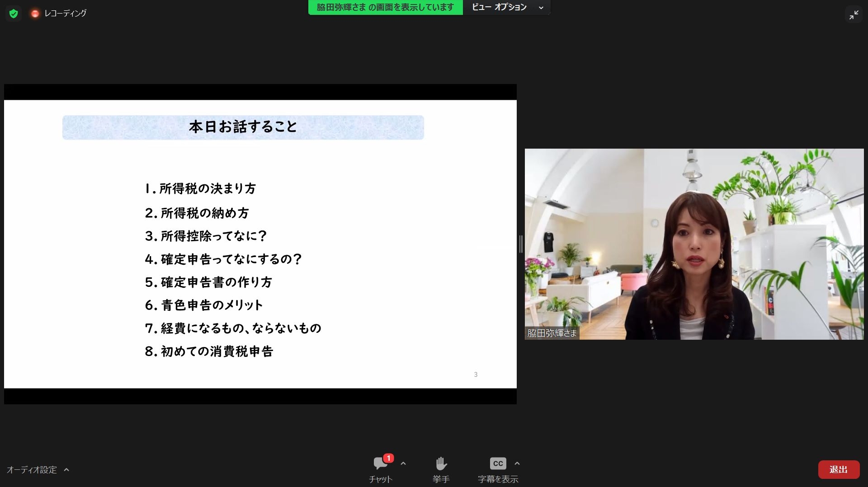Click slide item 4. 確定申告ってなにするの?
The width and height of the screenshot is (868, 487).
click(x=223, y=259)
